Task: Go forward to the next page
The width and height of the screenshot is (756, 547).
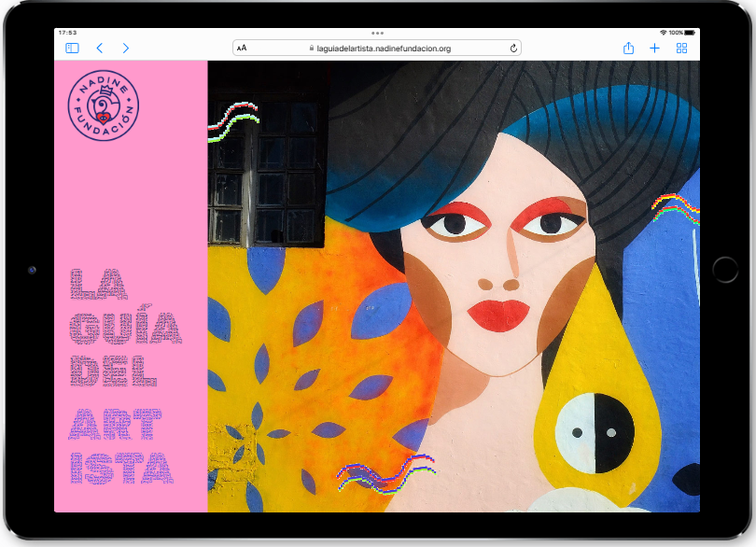Action: pyautogui.click(x=126, y=49)
